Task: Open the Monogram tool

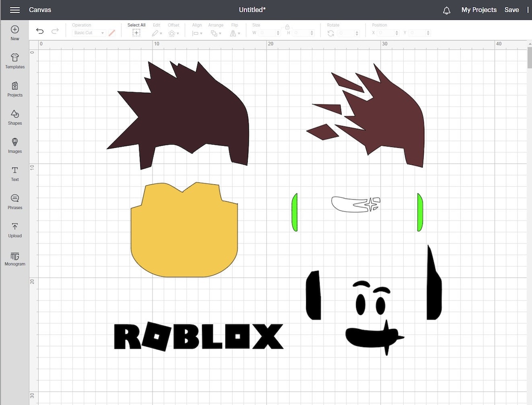Action: (14, 258)
